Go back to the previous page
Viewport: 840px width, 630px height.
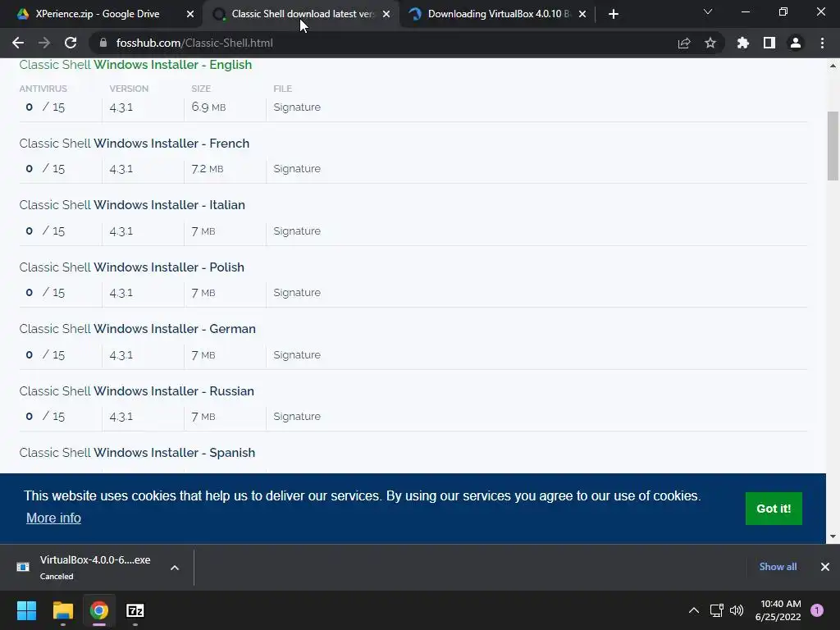[x=18, y=43]
